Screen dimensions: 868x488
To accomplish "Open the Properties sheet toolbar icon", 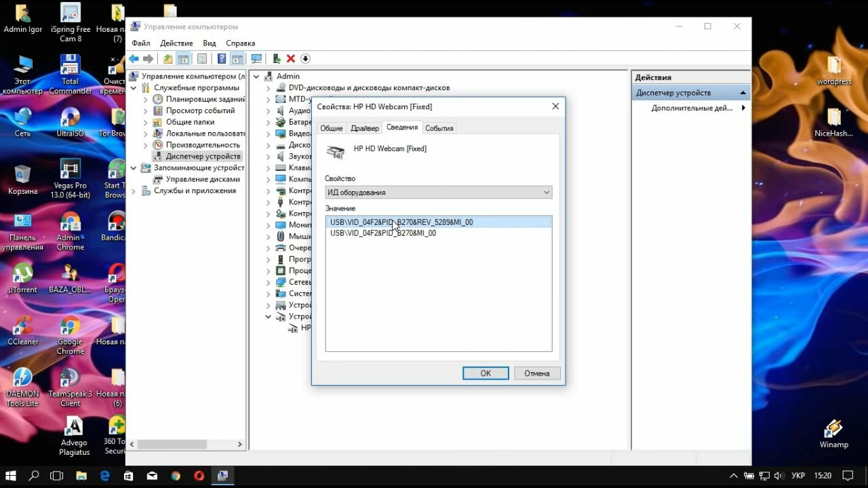I will tap(201, 59).
